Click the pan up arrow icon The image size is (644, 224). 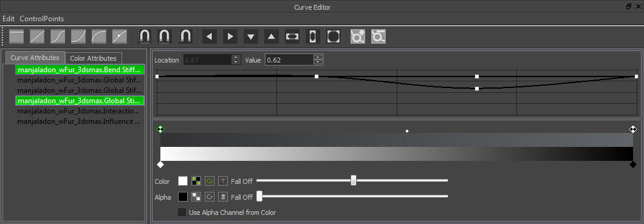(271, 36)
